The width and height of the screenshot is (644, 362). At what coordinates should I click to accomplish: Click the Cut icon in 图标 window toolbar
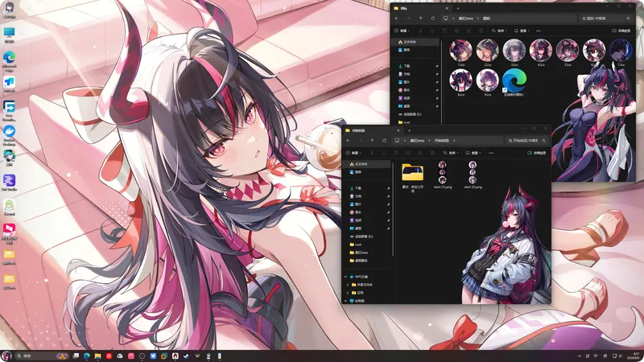click(420, 31)
